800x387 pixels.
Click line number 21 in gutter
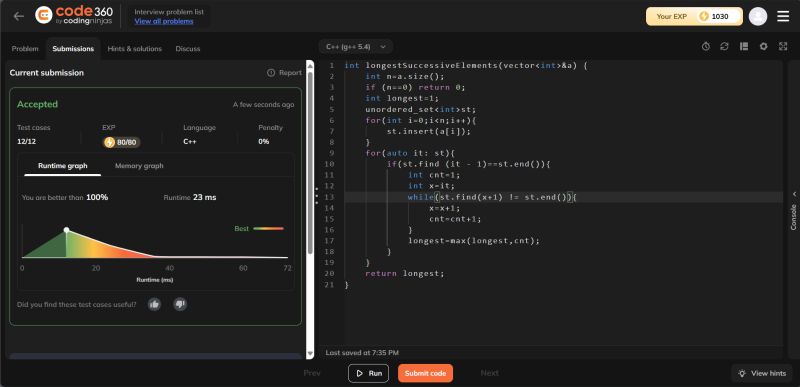[330, 285]
